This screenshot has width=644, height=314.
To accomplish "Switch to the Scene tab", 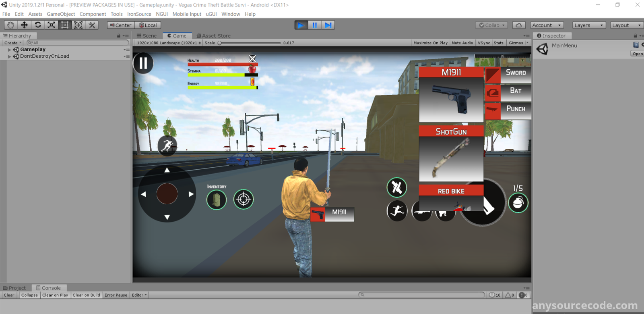I will [147, 36].
